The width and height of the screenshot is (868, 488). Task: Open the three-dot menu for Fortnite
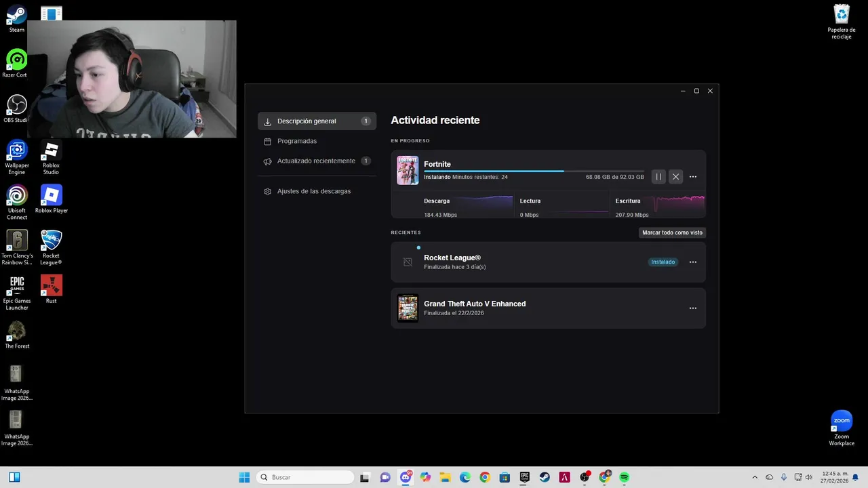[692, 177]
